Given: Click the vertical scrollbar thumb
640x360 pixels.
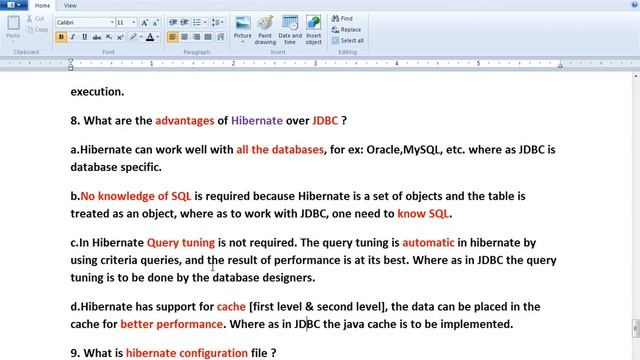Looking at the screenshot, I should (x=636, y=328).
